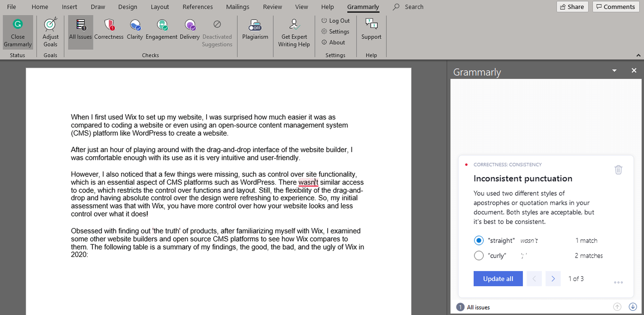The height and width of the screenshot is (315, 644).
Task: Click the "Inconsistent punctuation" heading
Action: coord(523,178)
